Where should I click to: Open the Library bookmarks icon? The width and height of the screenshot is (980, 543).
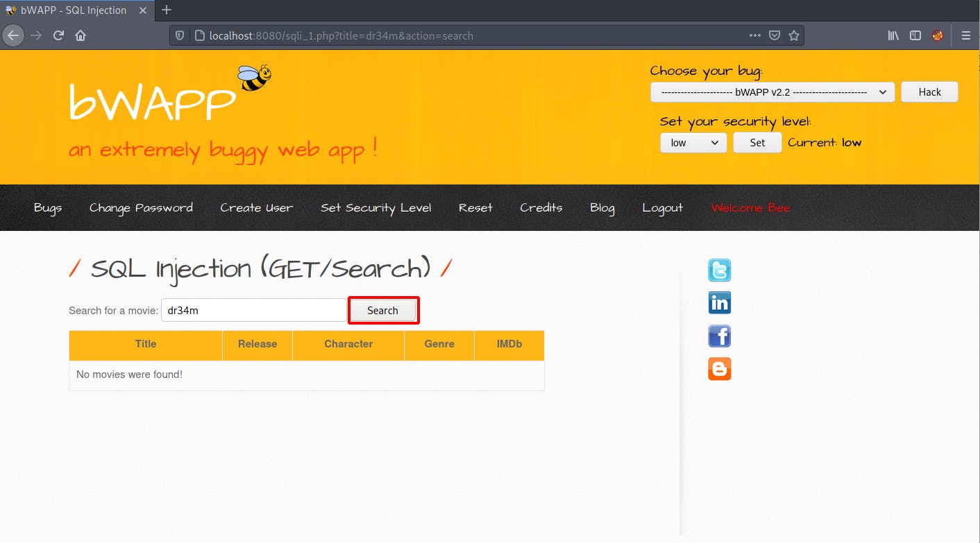(x=893, y=35)
